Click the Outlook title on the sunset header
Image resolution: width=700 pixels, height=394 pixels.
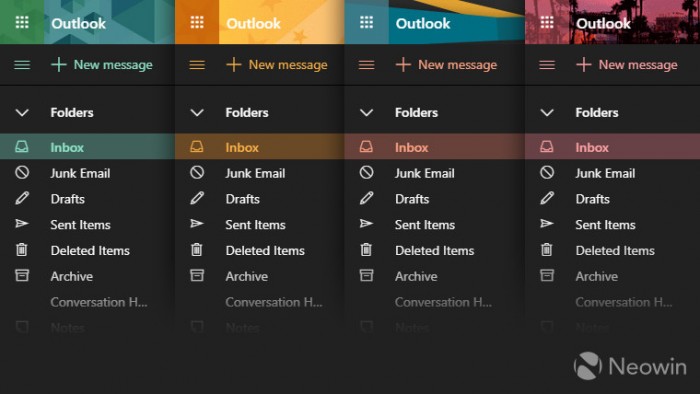click(x=603, y=24)
